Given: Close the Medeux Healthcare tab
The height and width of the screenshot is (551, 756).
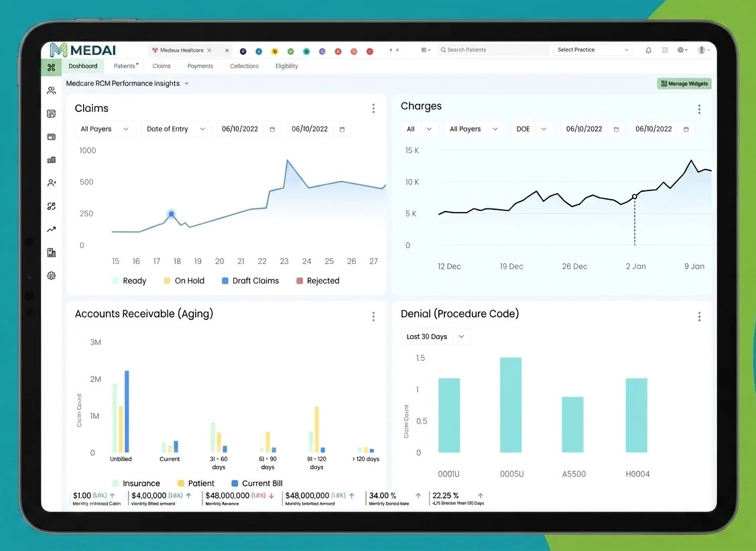Looking at the screenshot, I should pyautogui.click(x=209, y=50).
